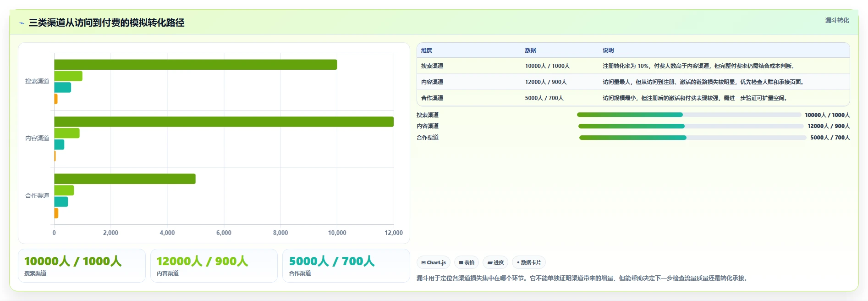This screenshot has width=868, height=301.
Task: Click the teal 合作渠道 chart bar
Action: [x=61, y=202]
